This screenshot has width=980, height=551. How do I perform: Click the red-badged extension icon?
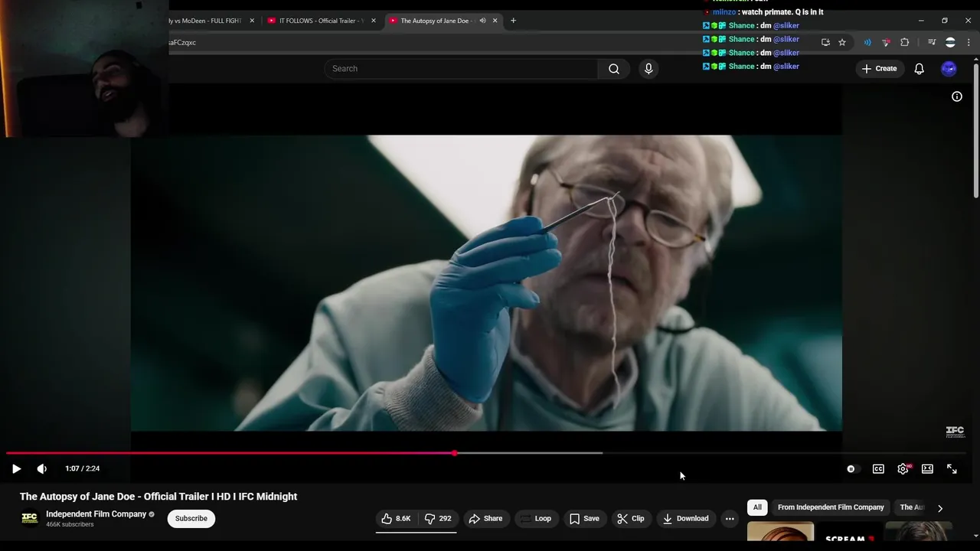pyautogui.click(x=886, y=43)
